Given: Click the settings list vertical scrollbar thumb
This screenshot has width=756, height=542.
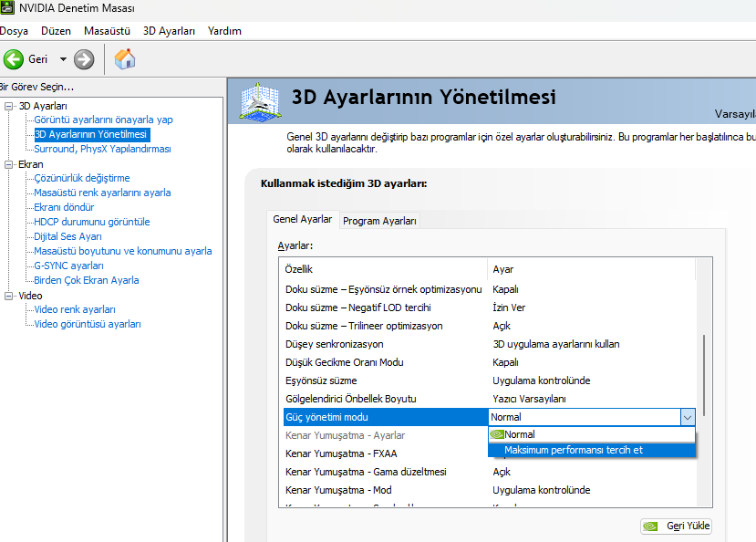Looking at the screenshot, I should [x=704, y=375].
